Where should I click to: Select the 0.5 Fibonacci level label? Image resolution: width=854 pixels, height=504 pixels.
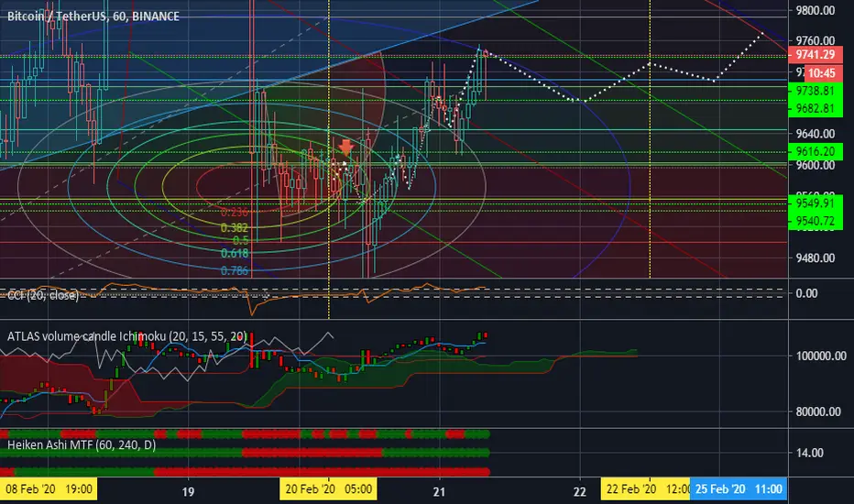pyautogui.click(x=240, y=240)
